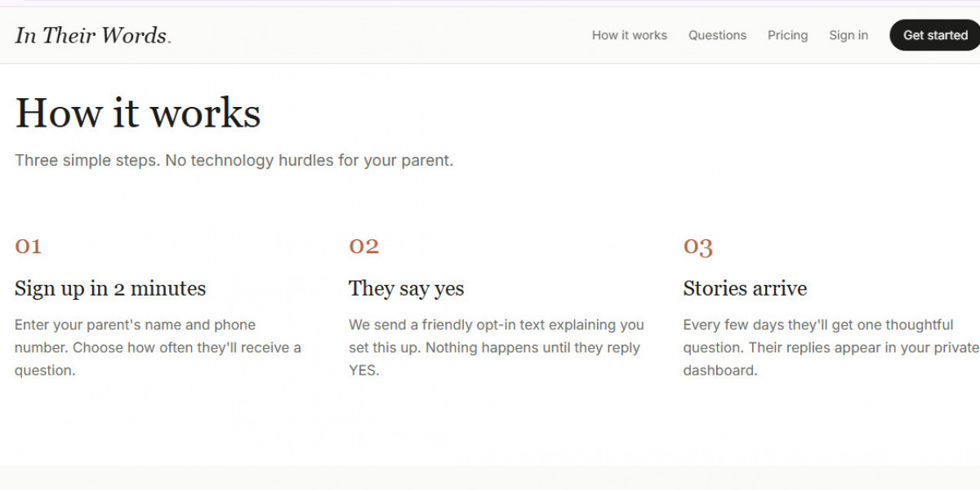Click the friendly opt-in text paragraph
Screen dimensions: 980x490
click(497, 347)
